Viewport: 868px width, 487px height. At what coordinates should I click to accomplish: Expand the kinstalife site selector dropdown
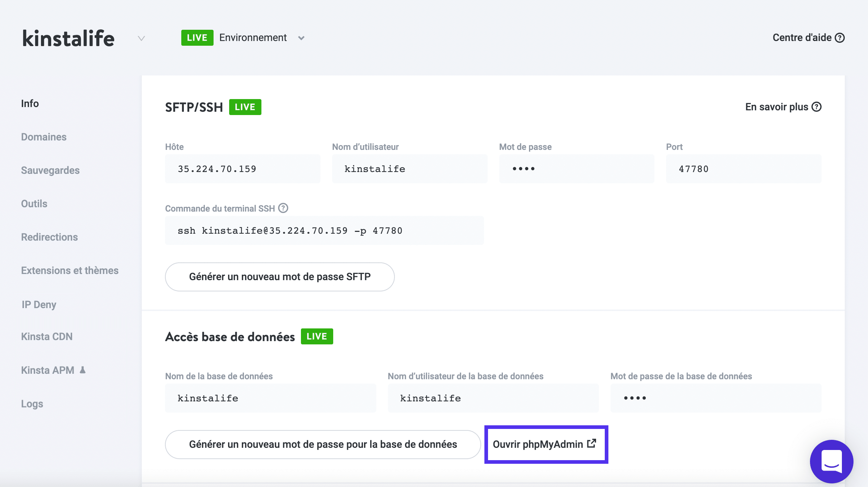141,37
